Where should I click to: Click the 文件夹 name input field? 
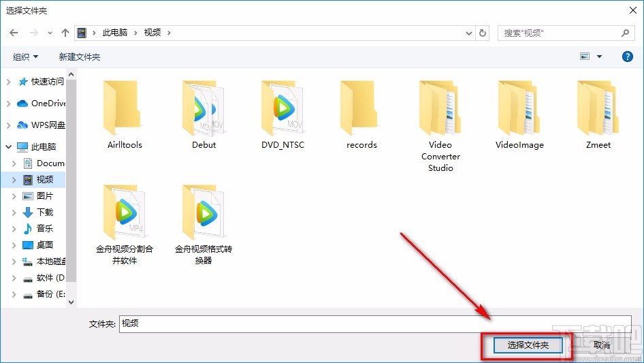(375, 324)
